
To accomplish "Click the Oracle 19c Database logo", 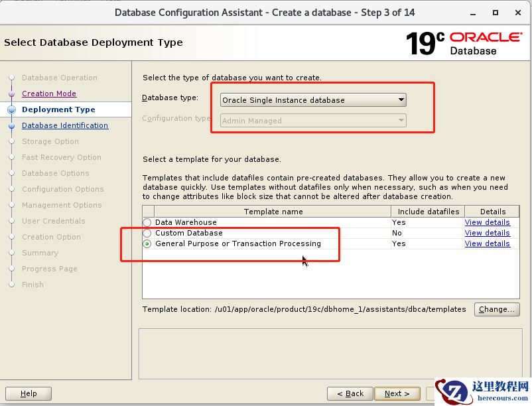I will click(464, 43).
